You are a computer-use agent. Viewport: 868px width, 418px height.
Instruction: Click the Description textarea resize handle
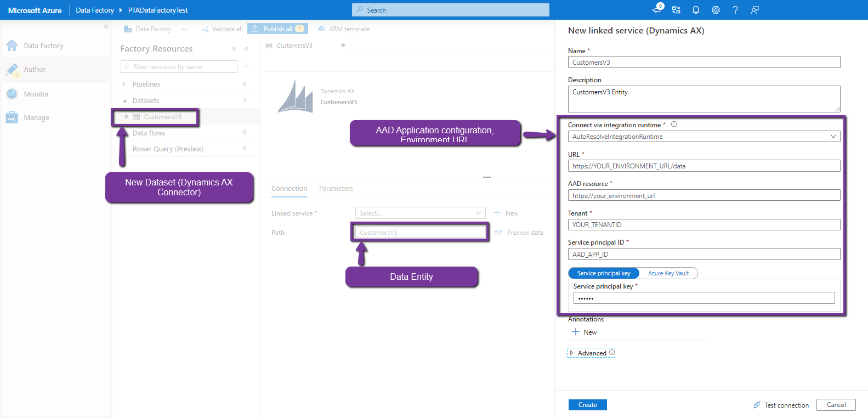click(x=837, y=109)
